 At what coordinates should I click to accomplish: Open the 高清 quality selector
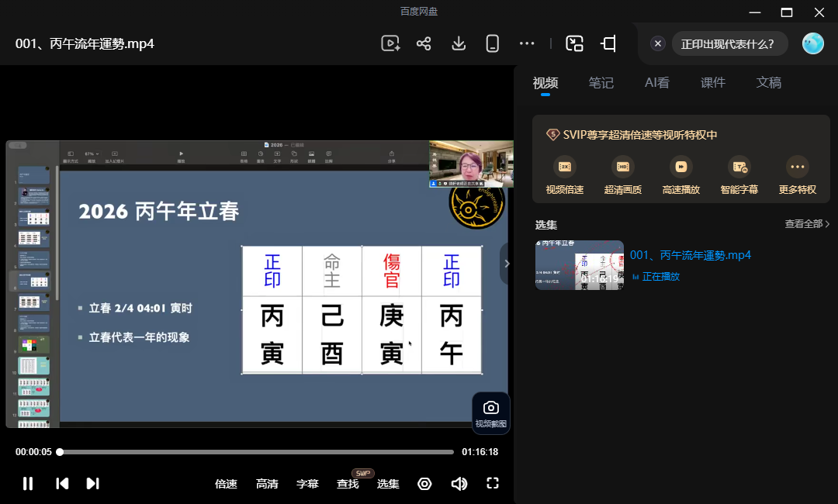coord(267,484)
